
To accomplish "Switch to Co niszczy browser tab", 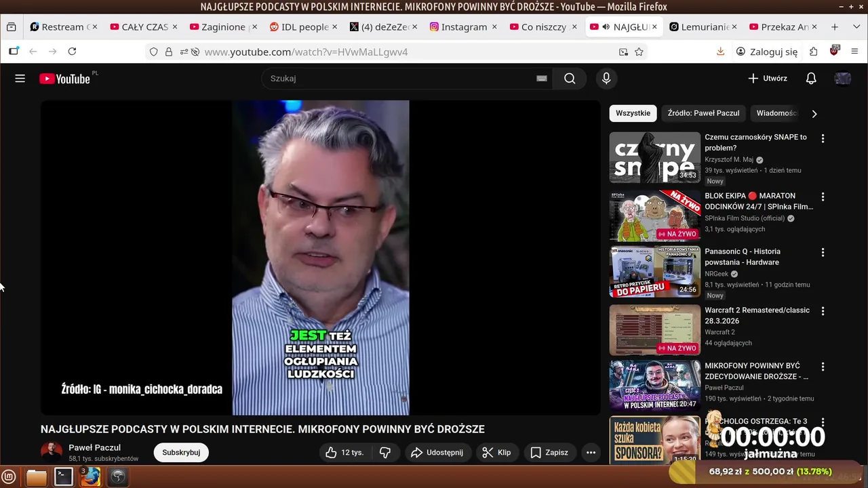I will pyautogui.click(x=543, y=27).
